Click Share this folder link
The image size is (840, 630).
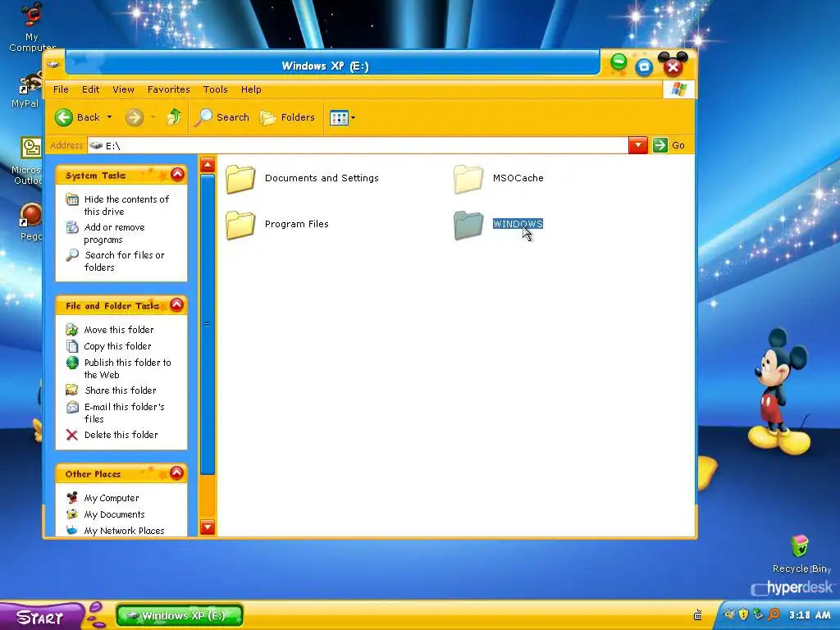[x=121, y=390]
